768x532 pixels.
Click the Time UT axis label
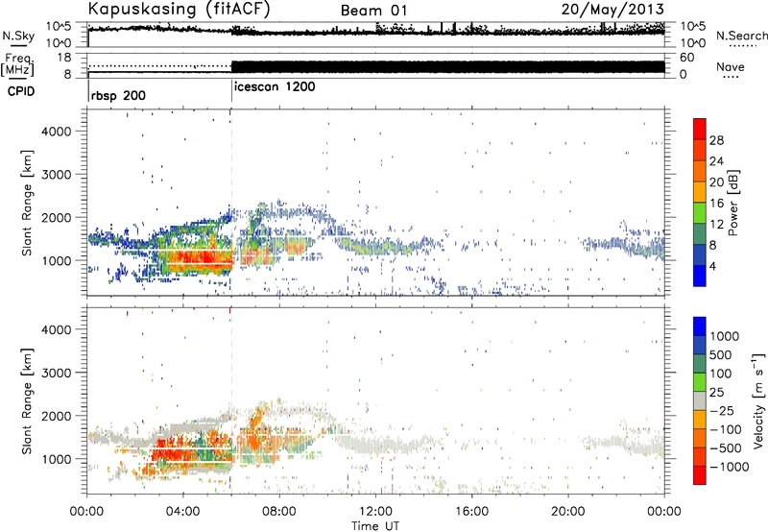[x=375, y=526]
